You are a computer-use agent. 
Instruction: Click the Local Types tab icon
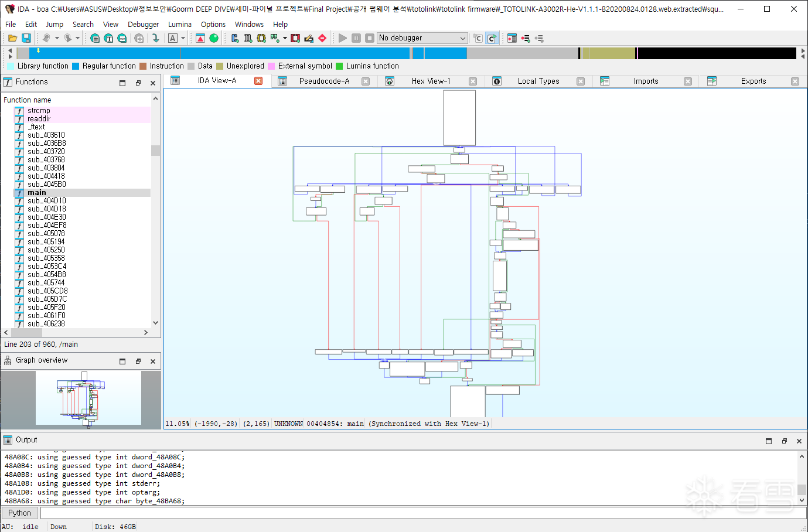coord(497,81)
